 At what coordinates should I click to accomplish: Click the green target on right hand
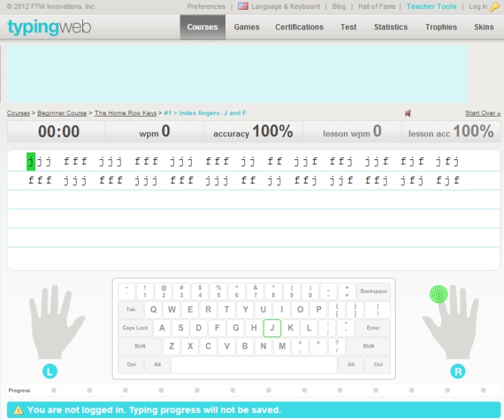coord(438,294)
